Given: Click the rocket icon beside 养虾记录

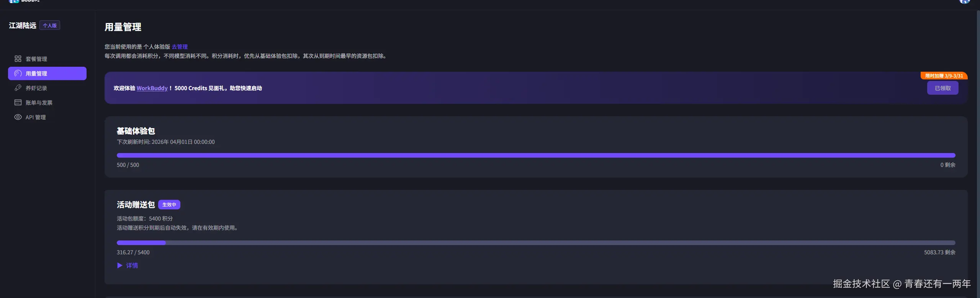Looking at the screenshot, I should pos(18,88).
